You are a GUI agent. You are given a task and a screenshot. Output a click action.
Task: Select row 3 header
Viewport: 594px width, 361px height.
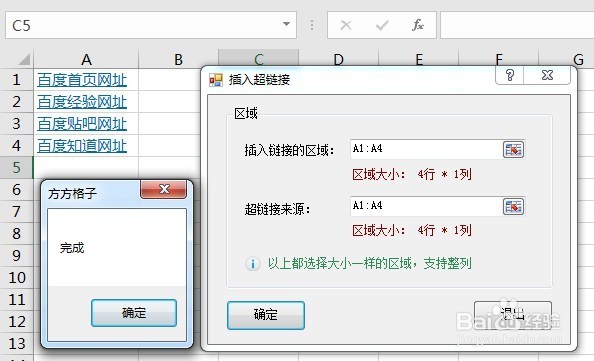pyautogui.click(x=16, y=124)
